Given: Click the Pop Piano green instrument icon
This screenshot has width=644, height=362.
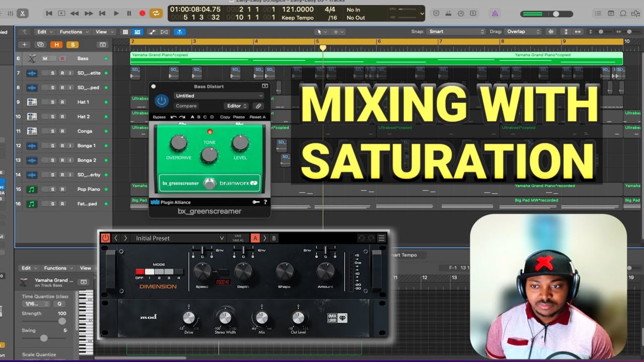Looking at the screenshot, I should [32, 190].
